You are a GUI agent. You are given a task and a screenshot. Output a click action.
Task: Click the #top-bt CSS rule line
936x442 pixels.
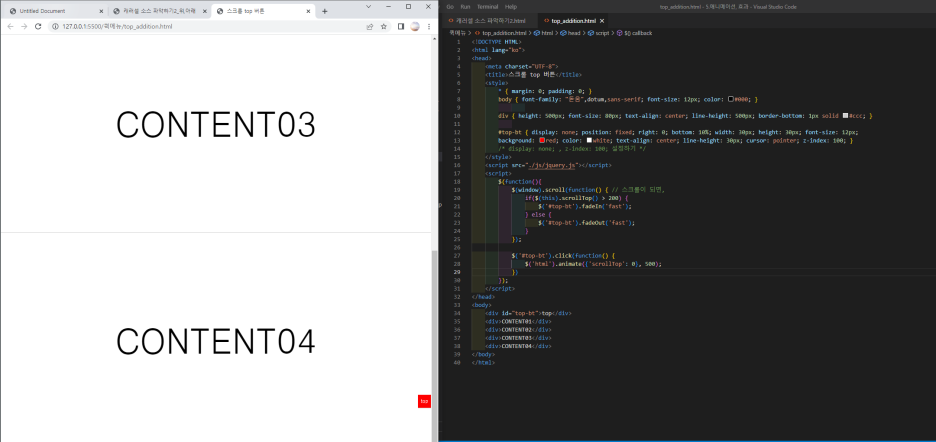click(x=678, y=132)
